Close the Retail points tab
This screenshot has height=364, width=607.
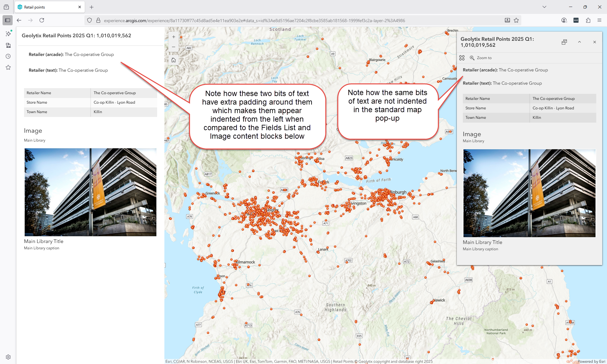click(80, 7)
